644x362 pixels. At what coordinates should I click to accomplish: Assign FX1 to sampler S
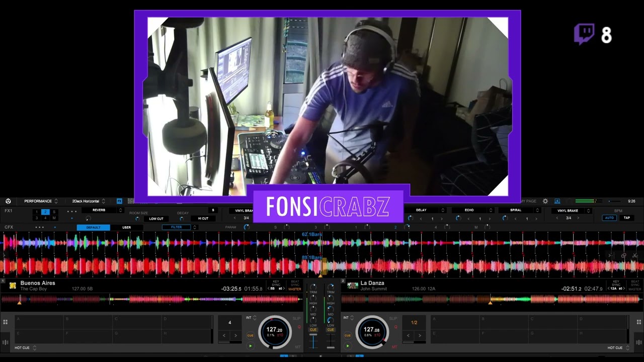[x=54, y=212]
